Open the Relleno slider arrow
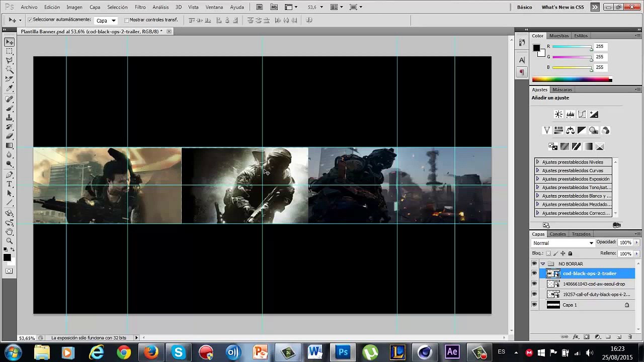Image resolution: width=644 pixels, height=362 pixels. click(636, 253)
